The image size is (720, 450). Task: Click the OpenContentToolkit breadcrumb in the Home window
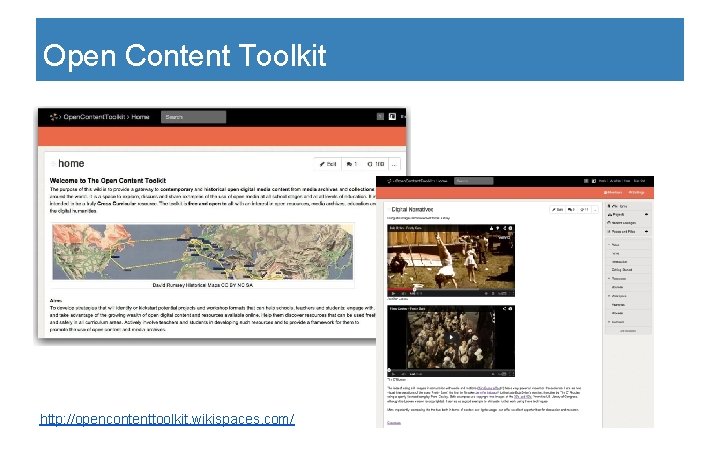[x=94, y=117]
